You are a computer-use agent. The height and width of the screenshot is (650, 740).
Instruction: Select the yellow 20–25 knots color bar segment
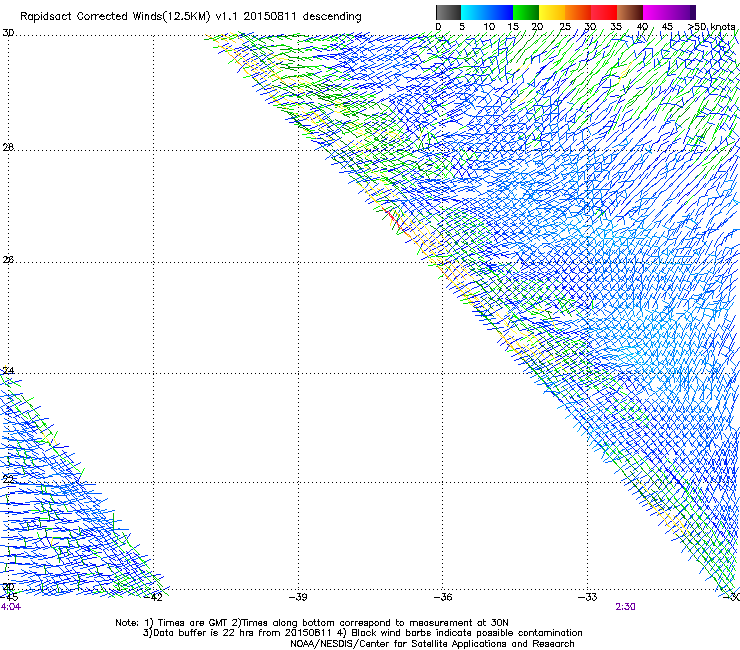point(552,12)
